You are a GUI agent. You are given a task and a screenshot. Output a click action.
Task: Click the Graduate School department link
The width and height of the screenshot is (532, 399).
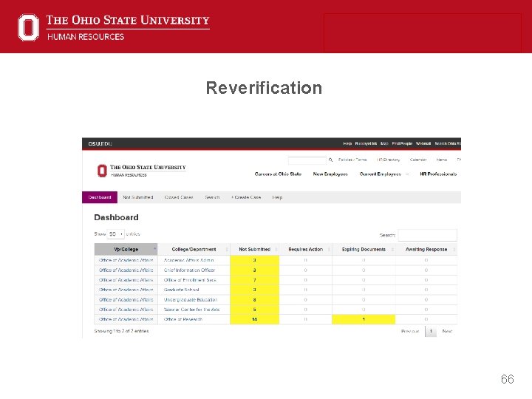(x=182, y=290)
